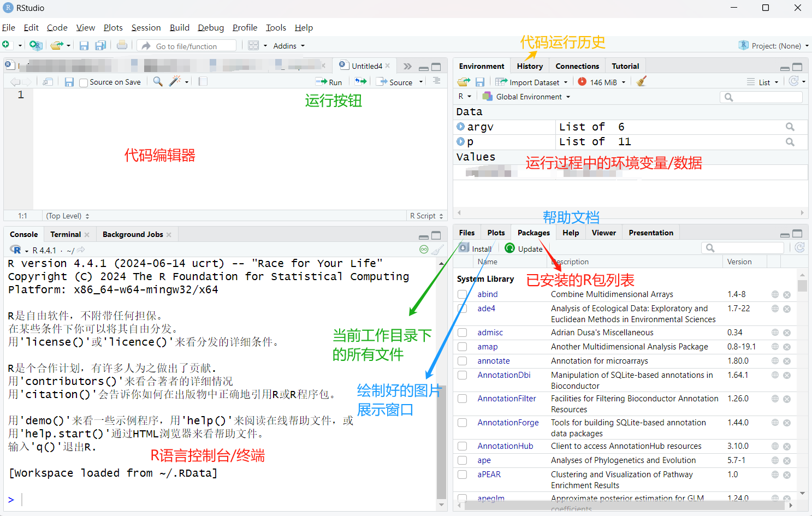812x516 pixels.
Task: Click the ade4 package name link
Action: (x=486, y=309)
